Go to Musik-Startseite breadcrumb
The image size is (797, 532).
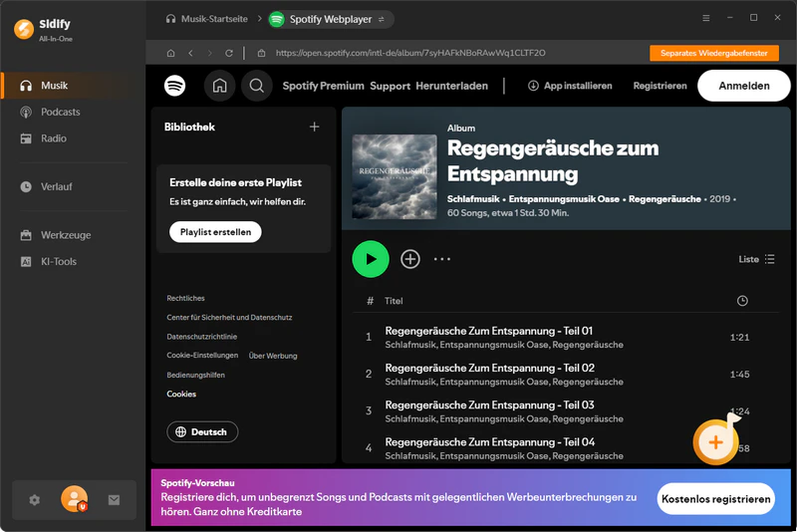coord(207,19)
